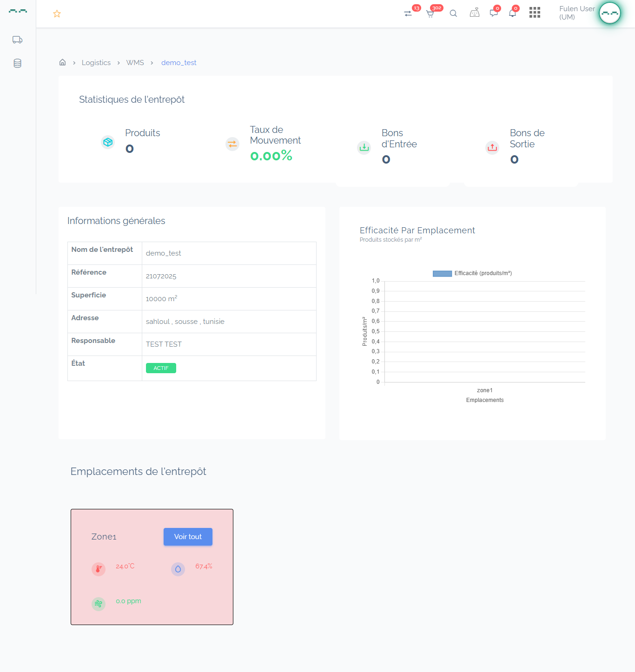The height and width of the screenshot is (672, 635).
Task: Open WMS breadcrumb link
Action: tap(135, 63)
